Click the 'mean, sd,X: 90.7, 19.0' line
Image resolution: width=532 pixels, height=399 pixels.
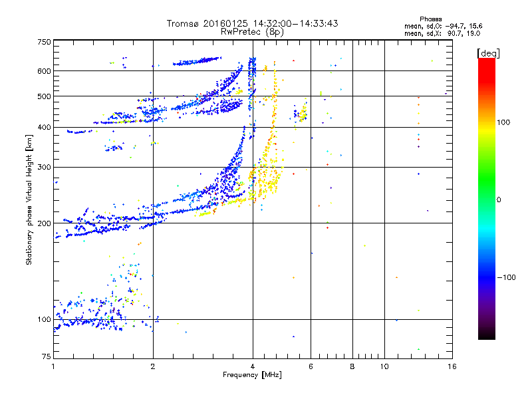442,33
